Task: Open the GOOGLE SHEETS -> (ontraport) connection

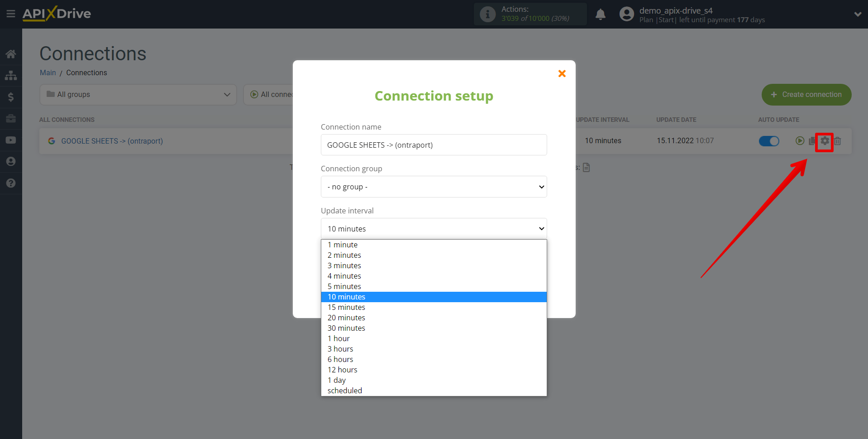Action: click(x=112, y=141)
